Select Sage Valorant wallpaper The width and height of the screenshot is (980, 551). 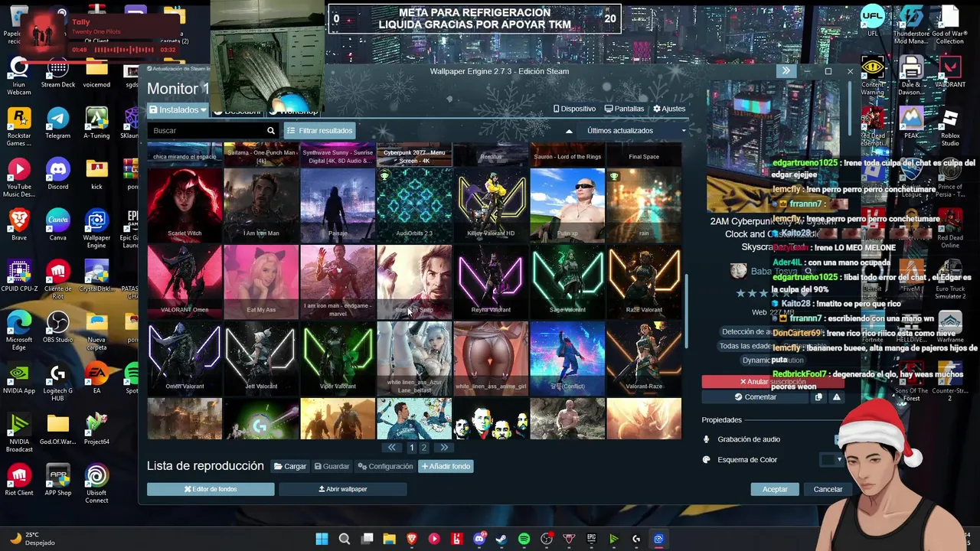tap(567, 281)
